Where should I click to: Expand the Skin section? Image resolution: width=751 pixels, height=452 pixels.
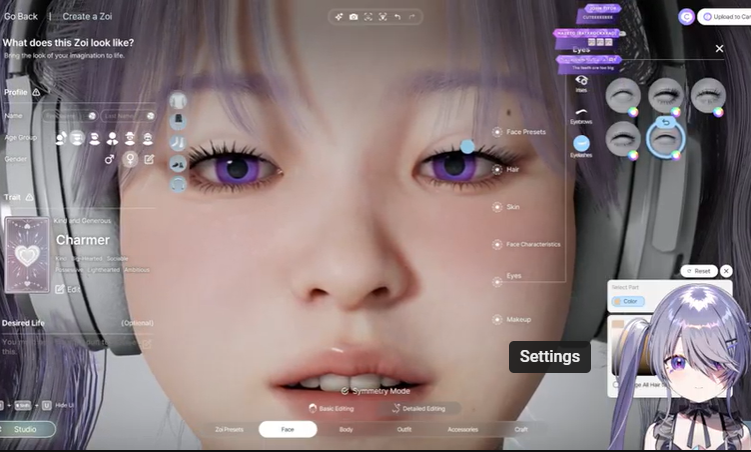click(497, 207)
